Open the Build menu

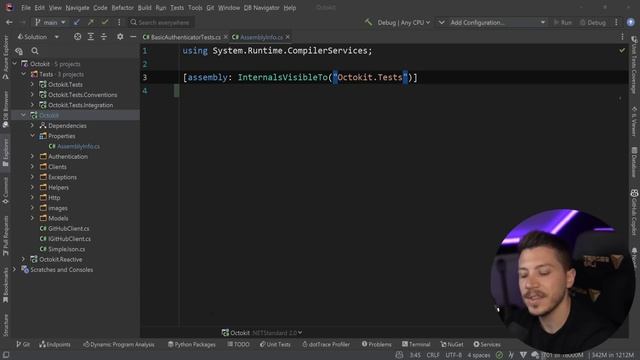pos(144,8)
